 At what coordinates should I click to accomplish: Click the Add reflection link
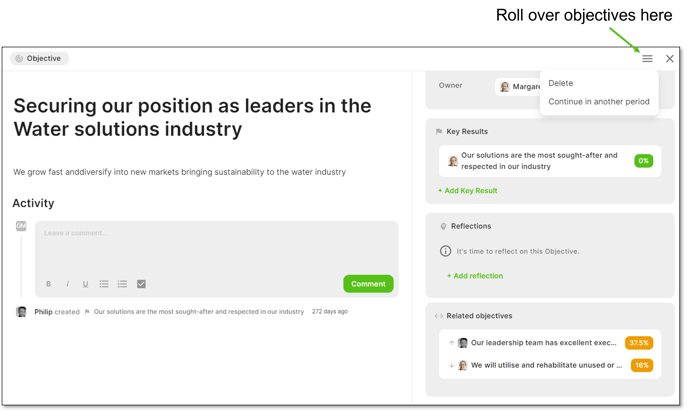coord(475,276)
